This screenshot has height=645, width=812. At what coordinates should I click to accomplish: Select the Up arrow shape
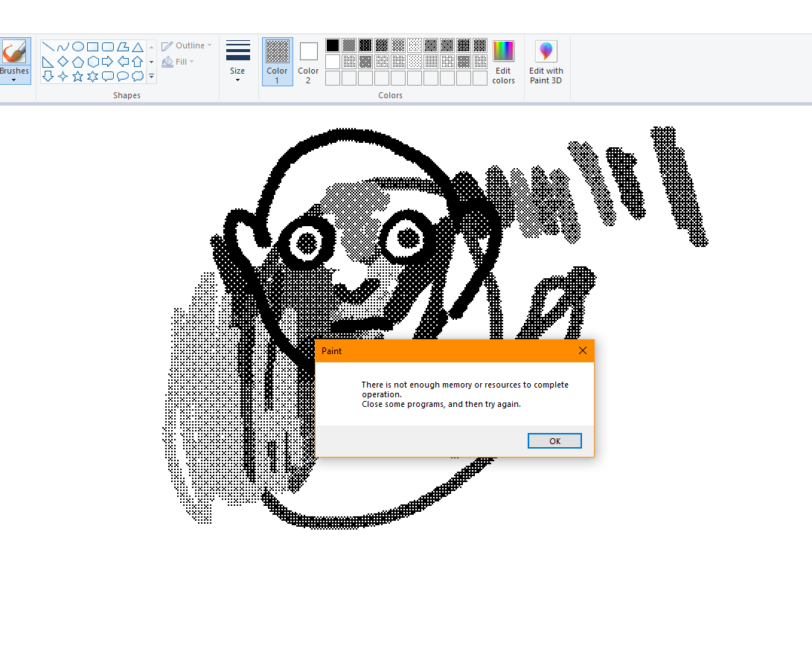[x=137, y=62]
